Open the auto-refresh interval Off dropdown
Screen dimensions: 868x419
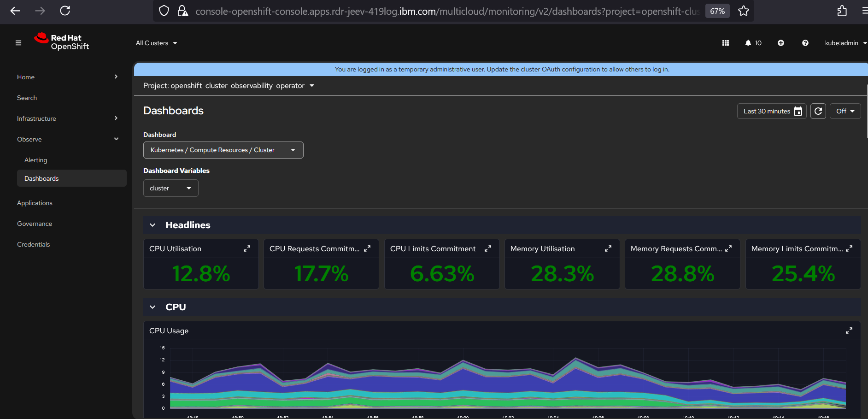click(845, 111)
